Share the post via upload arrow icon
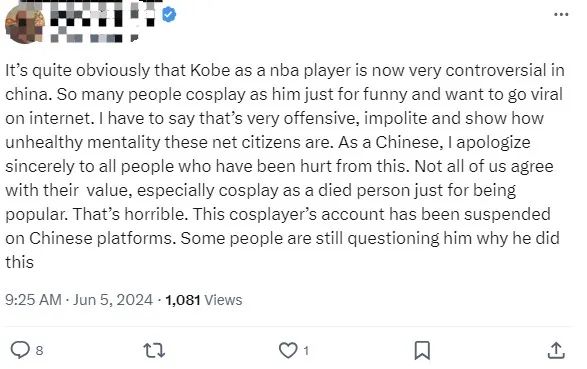 pos(556,350)
